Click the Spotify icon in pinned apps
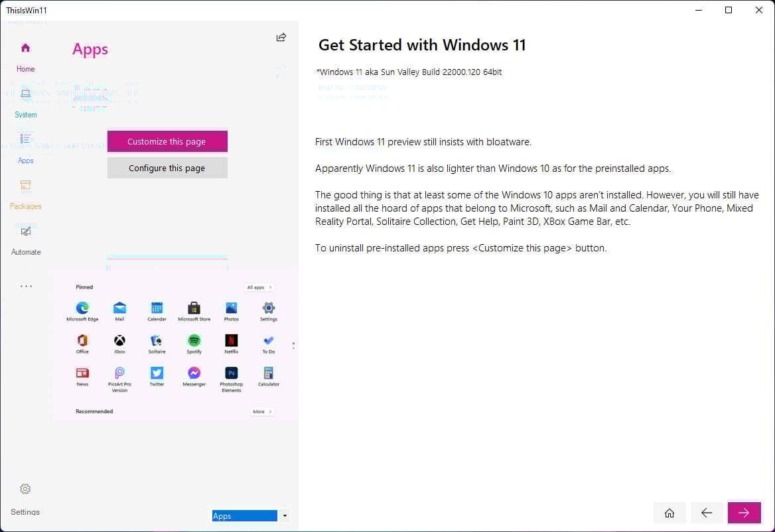775x532 pixels. (194, 341)
